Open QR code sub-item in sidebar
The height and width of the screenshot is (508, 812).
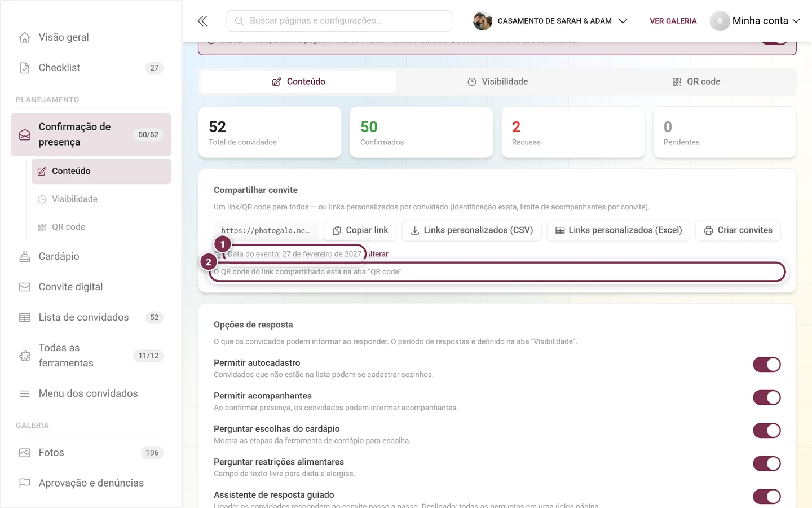tap(101, 227)
